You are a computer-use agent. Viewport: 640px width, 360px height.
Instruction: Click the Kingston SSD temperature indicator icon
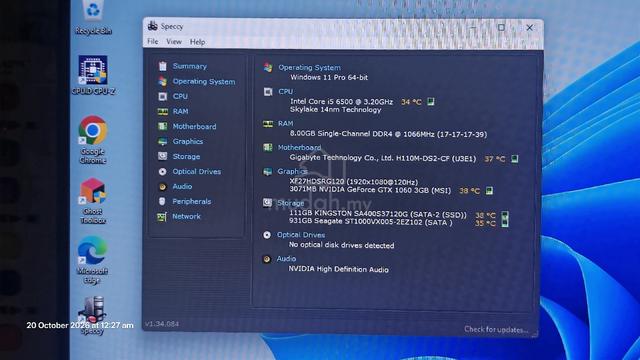[x=505, y=215]
